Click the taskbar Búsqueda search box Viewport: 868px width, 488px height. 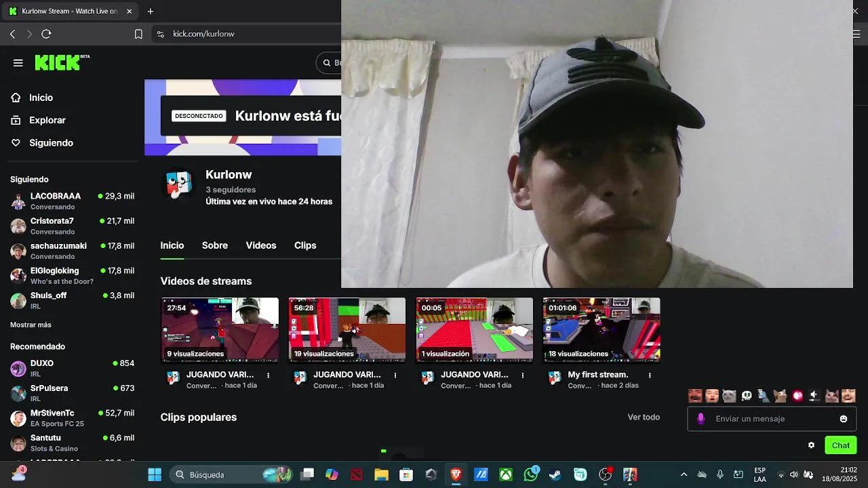click(x=231, y=474)
